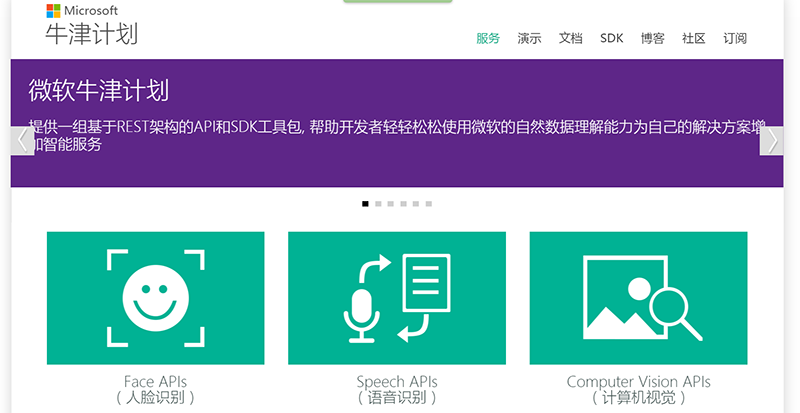Click 订阅 in the top navigation
The width and height of the screenshot is (800, 413).
[735, 38]
